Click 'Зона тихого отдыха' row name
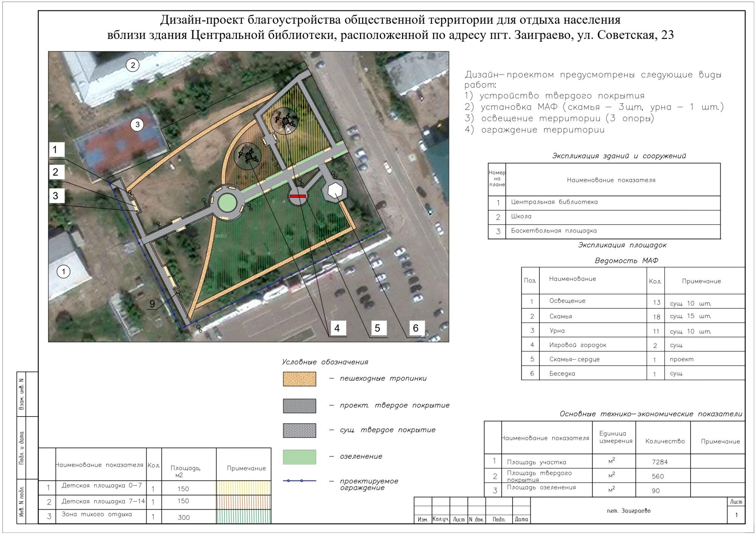The image size is (756, 534). (97, 514)
